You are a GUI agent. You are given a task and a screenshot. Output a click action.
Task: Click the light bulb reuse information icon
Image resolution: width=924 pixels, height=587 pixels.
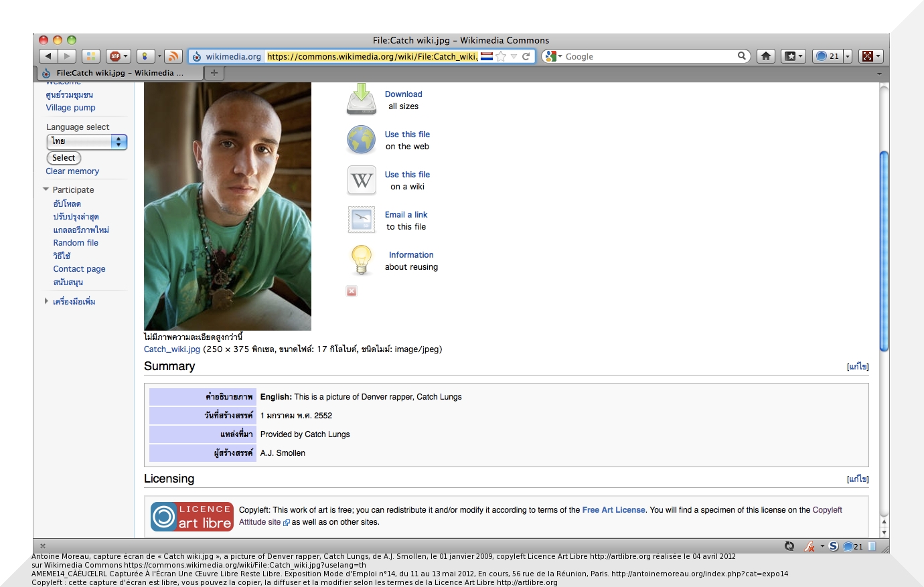click(361, 260)
